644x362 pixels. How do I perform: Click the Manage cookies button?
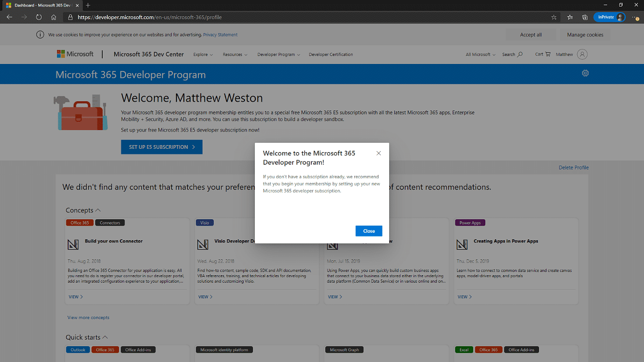[585, 35]
